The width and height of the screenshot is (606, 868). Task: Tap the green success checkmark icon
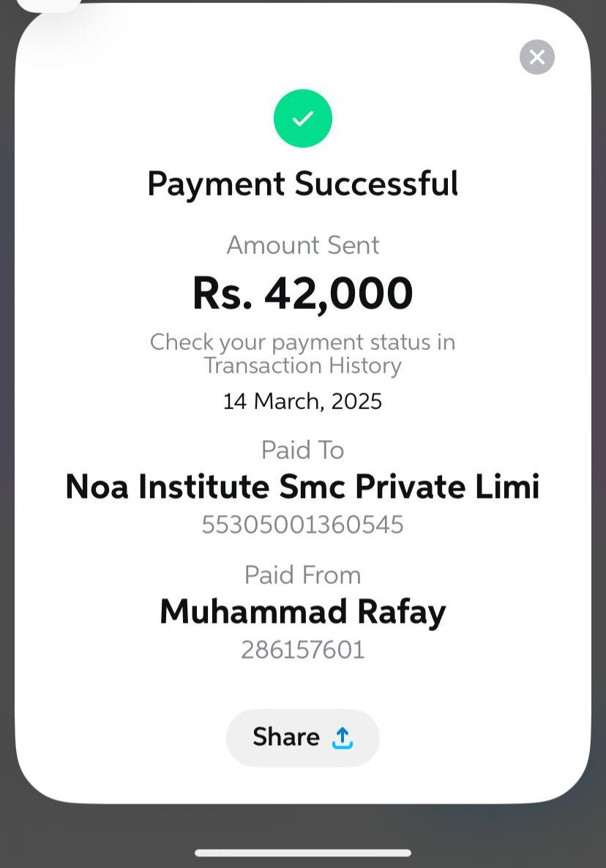point(303,119)
